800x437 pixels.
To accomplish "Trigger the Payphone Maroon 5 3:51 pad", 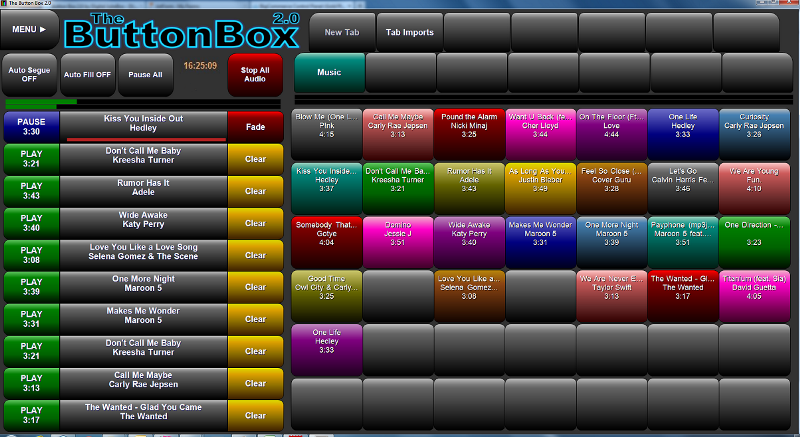I will point(683,242).
